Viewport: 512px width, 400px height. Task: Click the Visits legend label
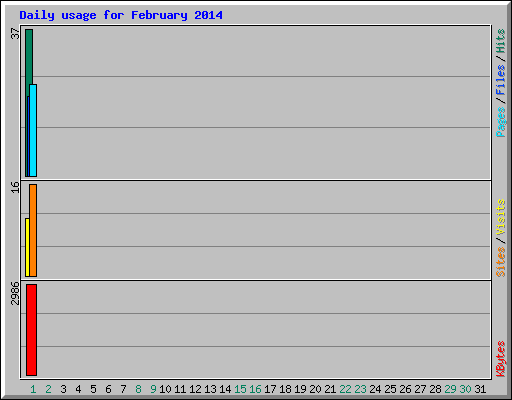coord(500,217)
